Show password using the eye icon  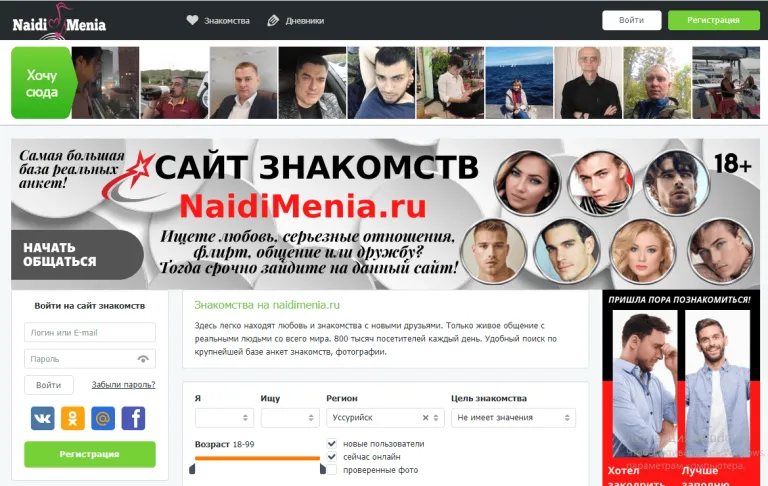click(143, 359)
